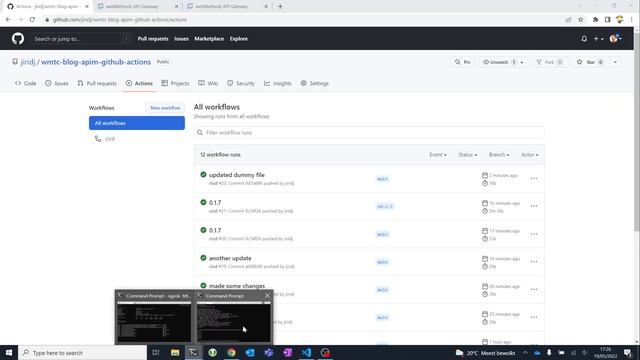Open the jiridj owner link
The height and width of the screenshot is (360, 640).
28,62
